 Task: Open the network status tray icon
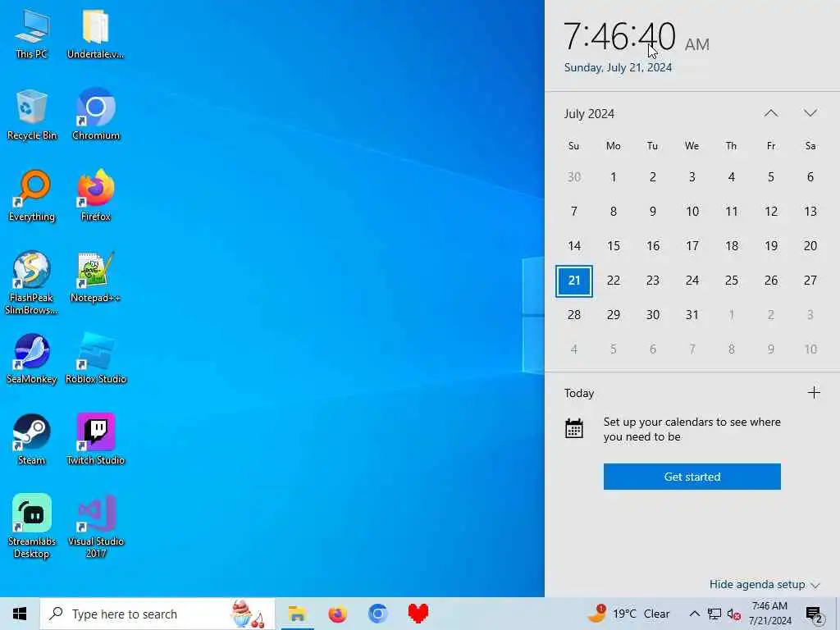coord(714,614)
